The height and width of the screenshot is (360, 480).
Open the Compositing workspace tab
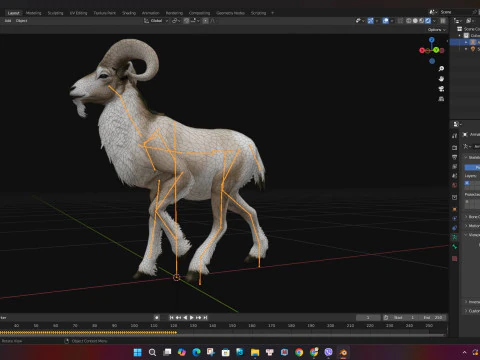click(x=199, y=13)
